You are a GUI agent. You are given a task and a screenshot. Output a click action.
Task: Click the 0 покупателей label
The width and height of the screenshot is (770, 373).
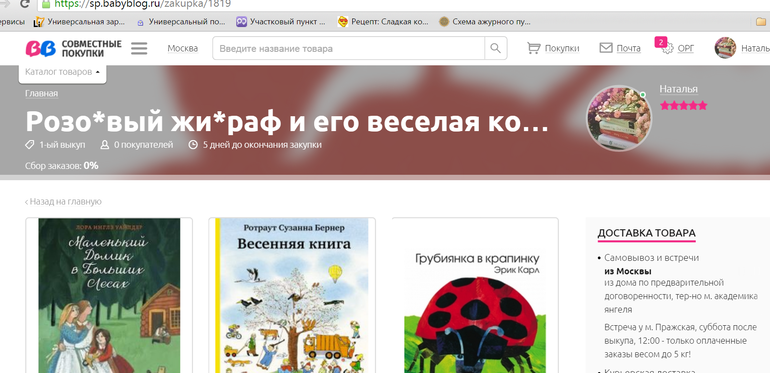pos(137,145)
